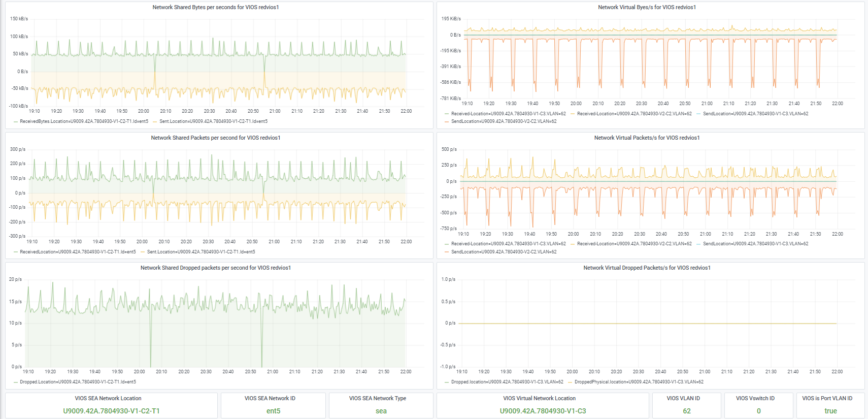Open the Network Virtual Packets/s panel title menu
This screenshot has width=868, height=419.
tap(647, 138)
